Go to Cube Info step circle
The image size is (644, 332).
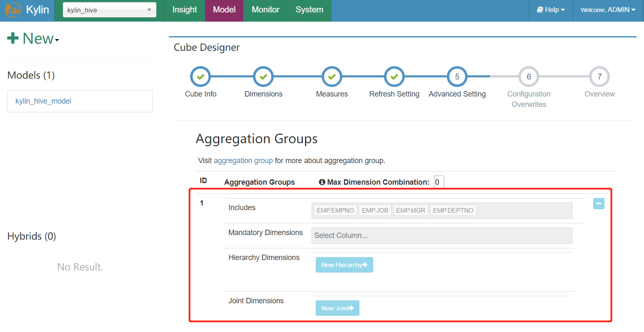coord(201,77)
